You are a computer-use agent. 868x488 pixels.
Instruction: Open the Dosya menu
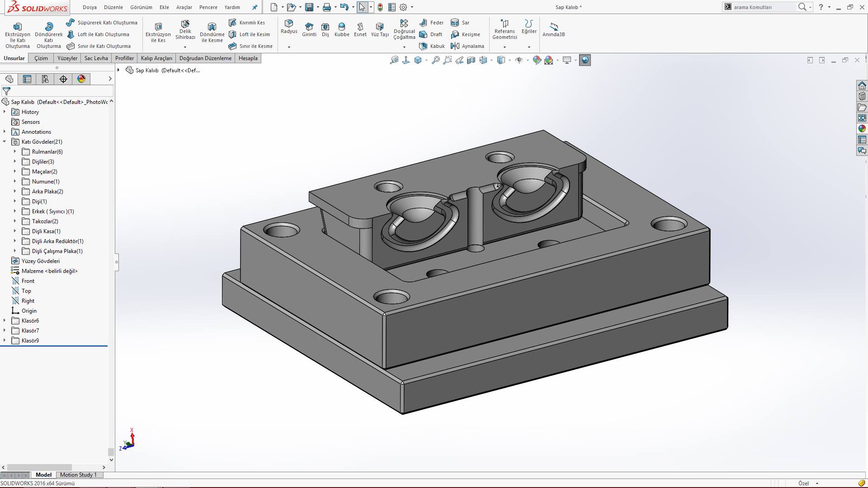click(90, 7)
